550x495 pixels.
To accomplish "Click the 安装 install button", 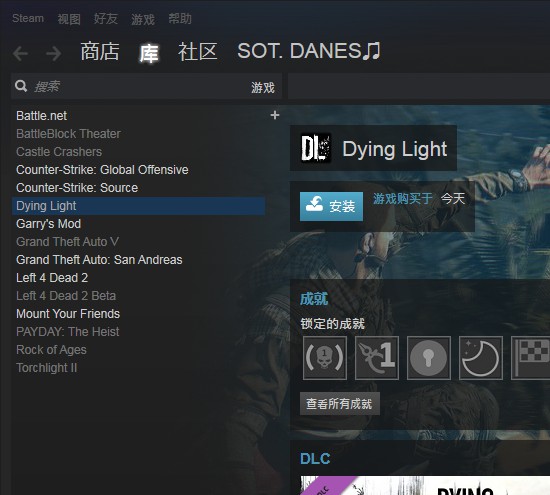I will point(331,206).
